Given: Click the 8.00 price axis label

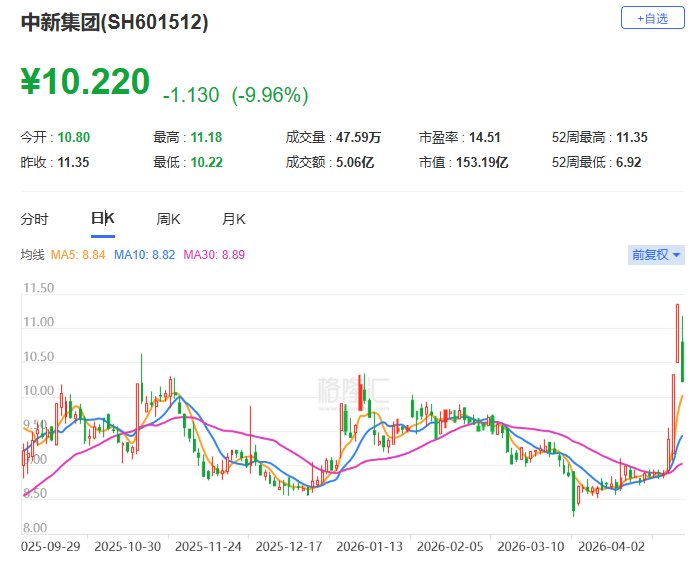Looking at the screenshot, I should click(x=35, y=528).
